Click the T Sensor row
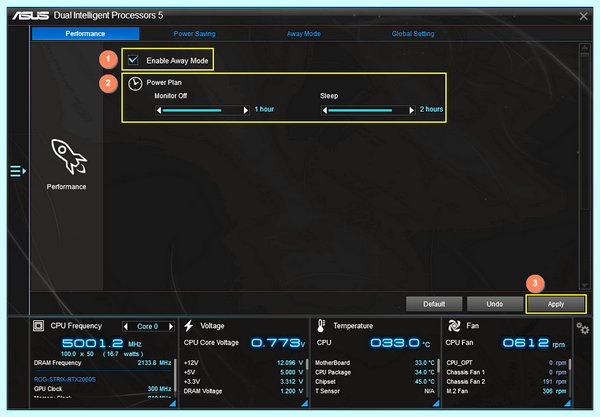600x417 pixels. 375,391
